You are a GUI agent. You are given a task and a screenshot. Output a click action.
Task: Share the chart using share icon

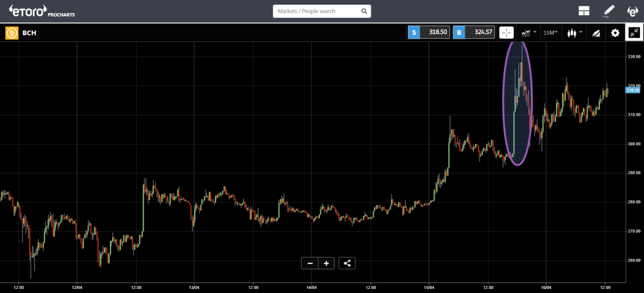(x=348, y=263)
